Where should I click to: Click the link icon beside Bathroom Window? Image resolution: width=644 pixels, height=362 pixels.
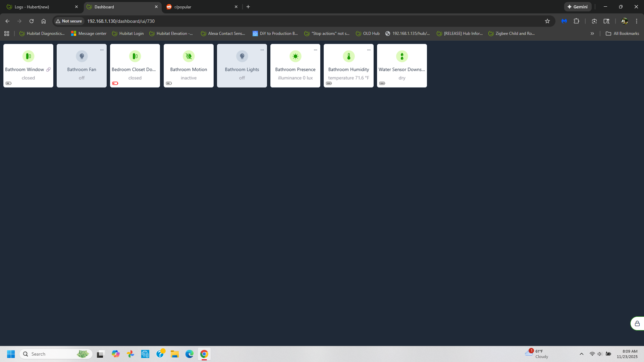tap(49, 69)
